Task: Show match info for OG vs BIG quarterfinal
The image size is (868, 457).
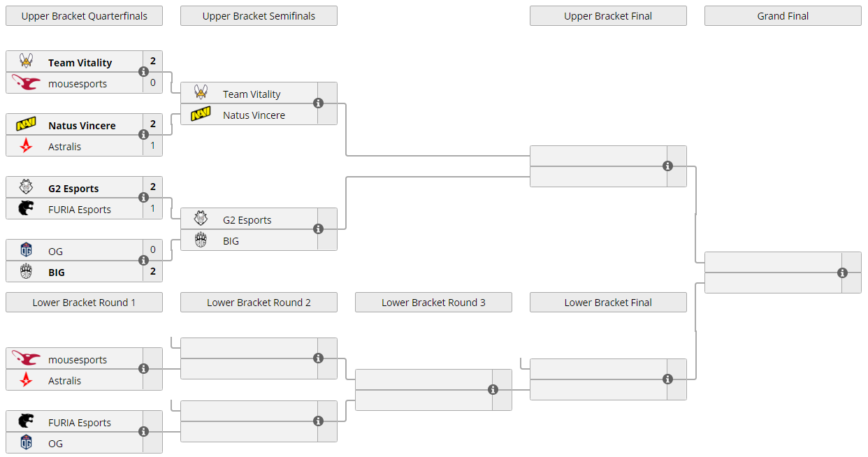Action: click(143, 261)
